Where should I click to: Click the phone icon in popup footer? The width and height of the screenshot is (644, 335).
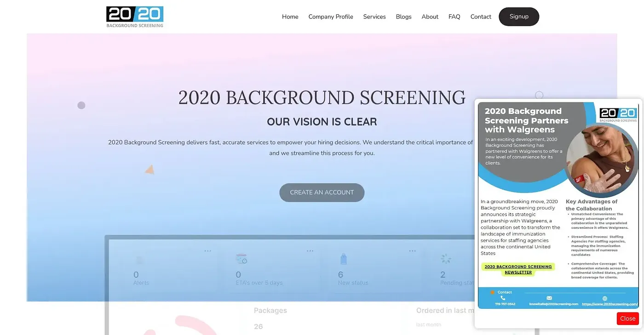(x=503, y=298)
